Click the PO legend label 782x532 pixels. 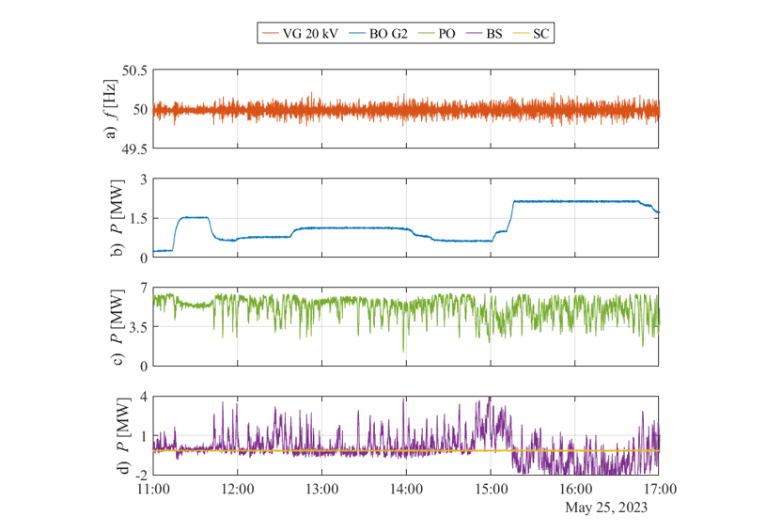[447, 34]
